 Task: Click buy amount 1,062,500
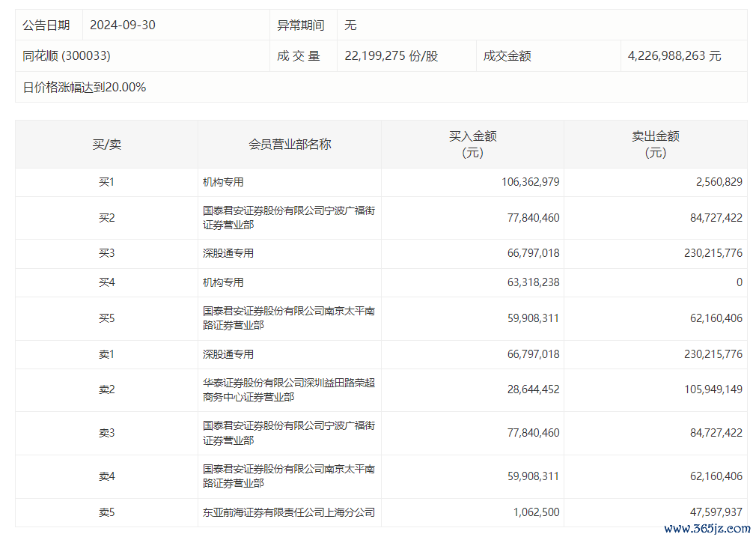tap(536, 512)
